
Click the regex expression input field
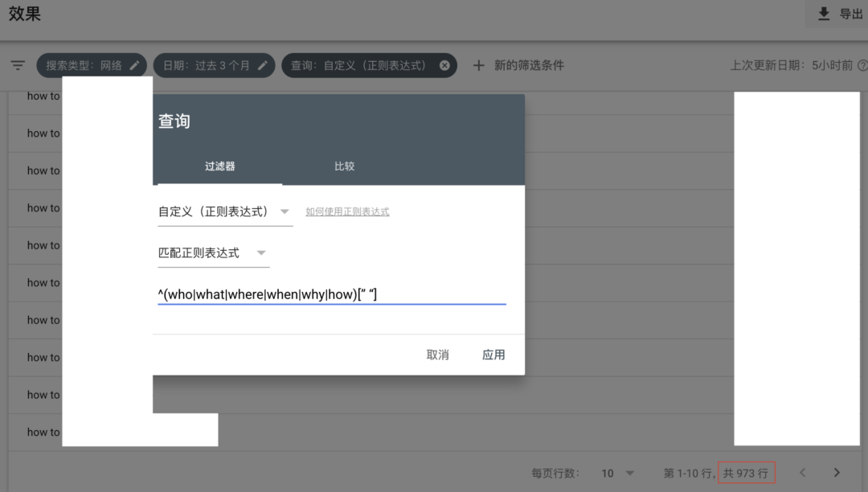click(x=331, y=295)
